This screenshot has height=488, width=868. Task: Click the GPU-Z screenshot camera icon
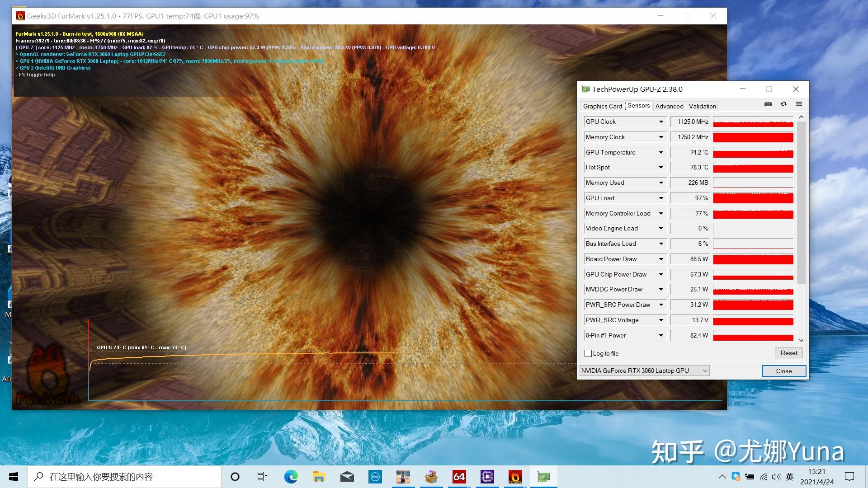pos(768,104)
